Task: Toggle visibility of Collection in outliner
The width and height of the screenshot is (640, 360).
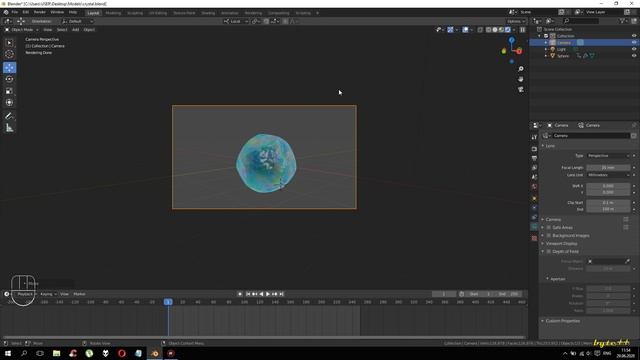Action: [634, 36]
